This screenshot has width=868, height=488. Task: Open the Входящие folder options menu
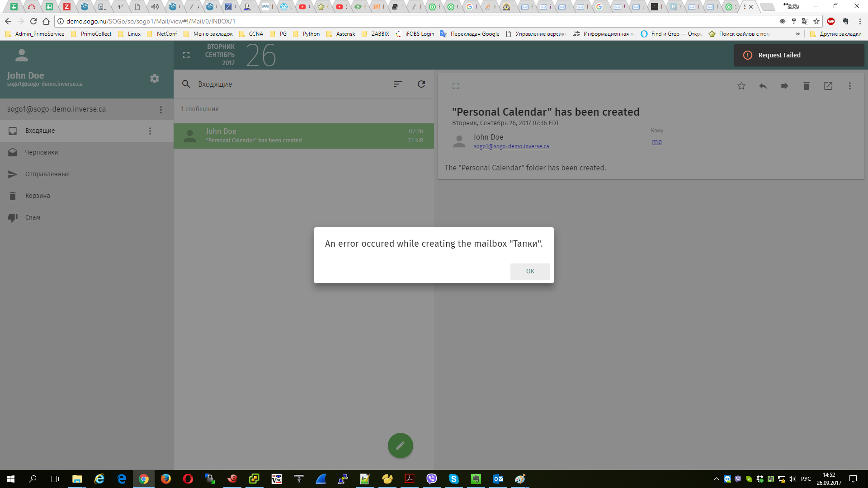tap(150, 131)
